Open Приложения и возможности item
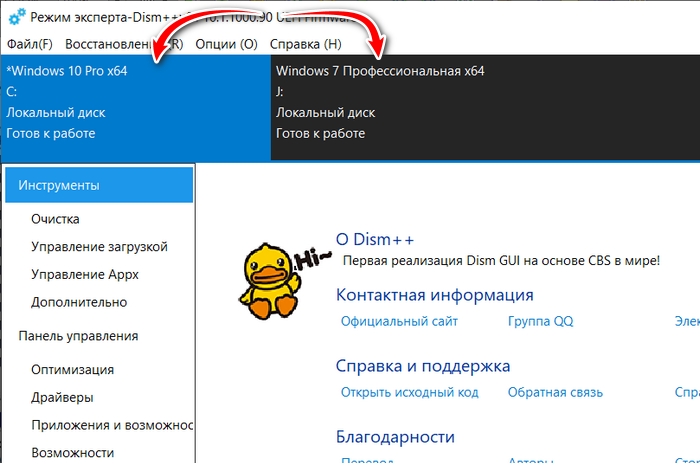The image size is (700, 463). point(112,425)
